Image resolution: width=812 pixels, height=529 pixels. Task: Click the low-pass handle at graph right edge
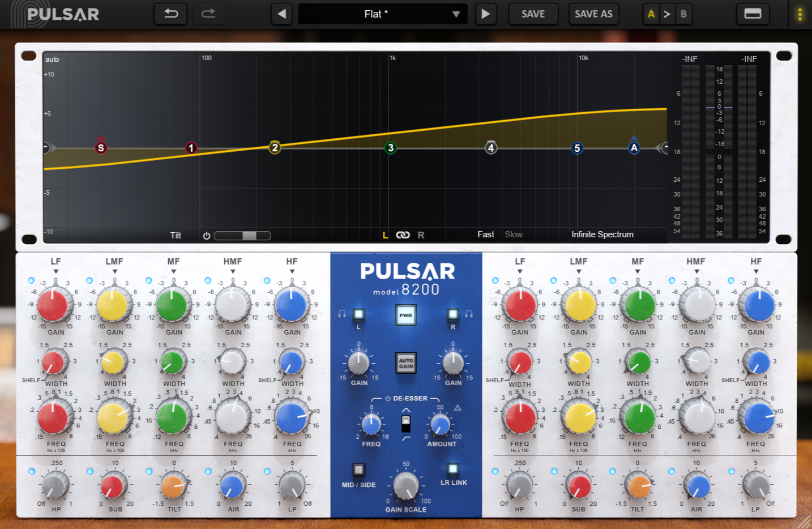point(663,148)
